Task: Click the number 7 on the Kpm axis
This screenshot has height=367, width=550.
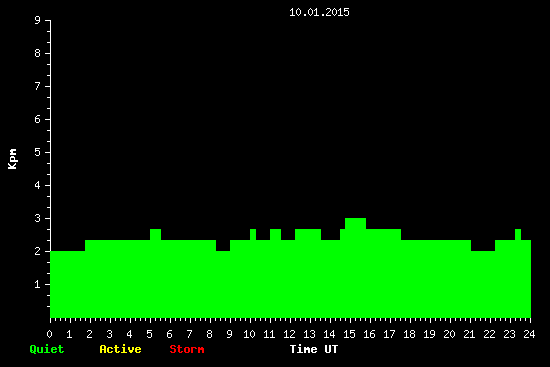Action: (38, 86)
